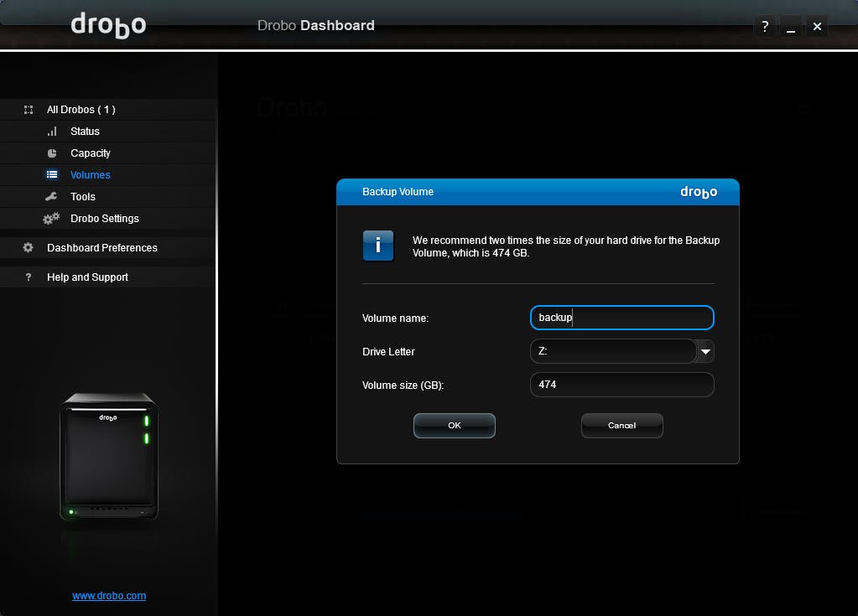Confirm with the OK button
Viewport: 858px width, 616px height.
coord(455,426)
